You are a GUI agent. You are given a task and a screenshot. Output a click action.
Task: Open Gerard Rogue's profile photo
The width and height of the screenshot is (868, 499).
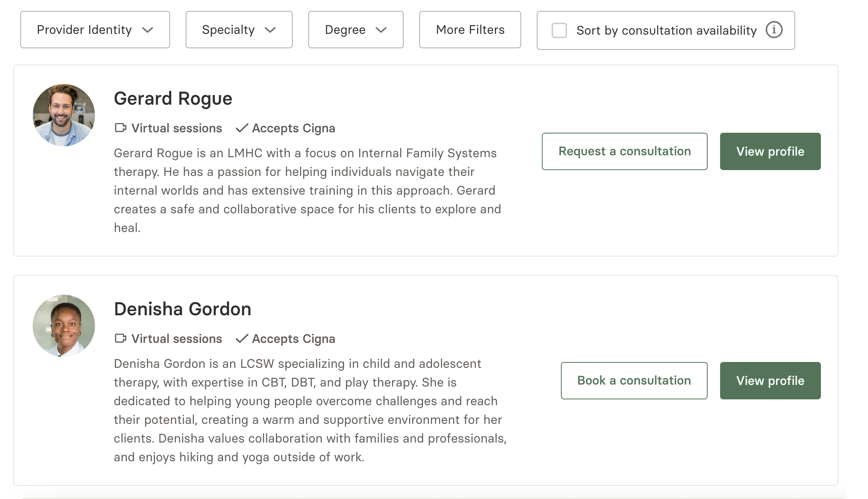64,115
